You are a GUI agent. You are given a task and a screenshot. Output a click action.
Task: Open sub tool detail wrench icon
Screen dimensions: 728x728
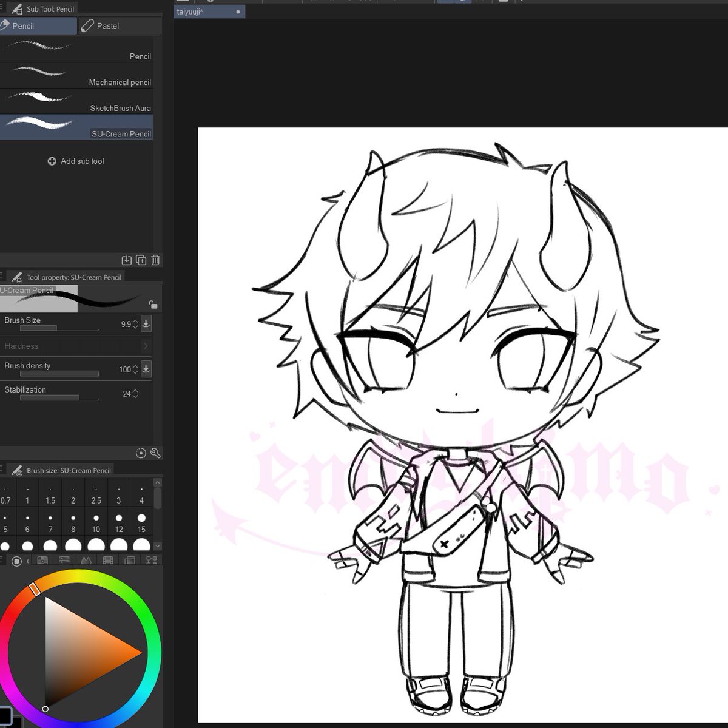coord(155,453)
